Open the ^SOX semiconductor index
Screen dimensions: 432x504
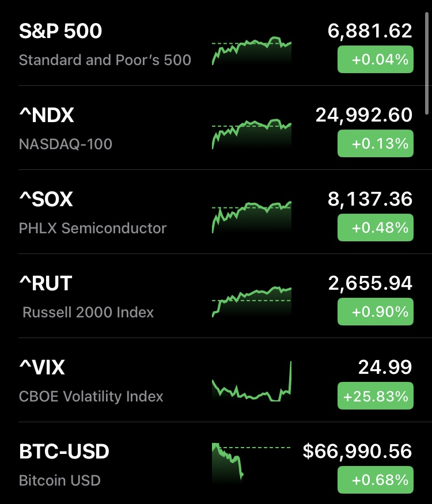point(46,200)
